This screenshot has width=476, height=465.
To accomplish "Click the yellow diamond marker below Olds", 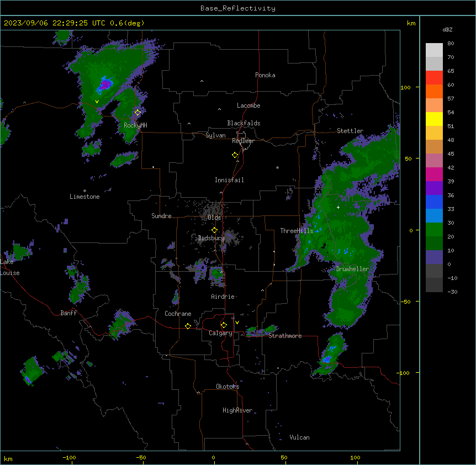I will pyautogui.click(x=214, y=230).
